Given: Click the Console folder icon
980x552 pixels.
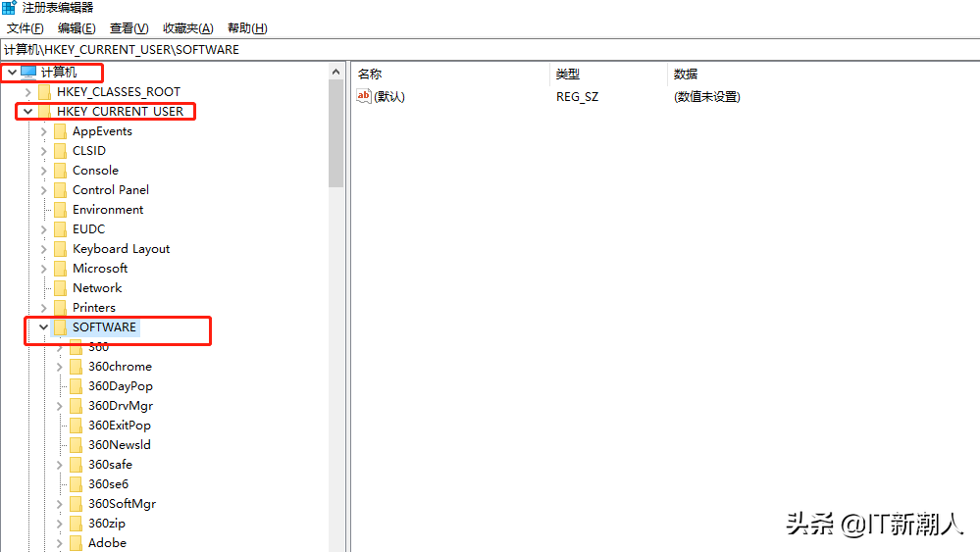Looking at the screenshot, I should pos(60,171).
